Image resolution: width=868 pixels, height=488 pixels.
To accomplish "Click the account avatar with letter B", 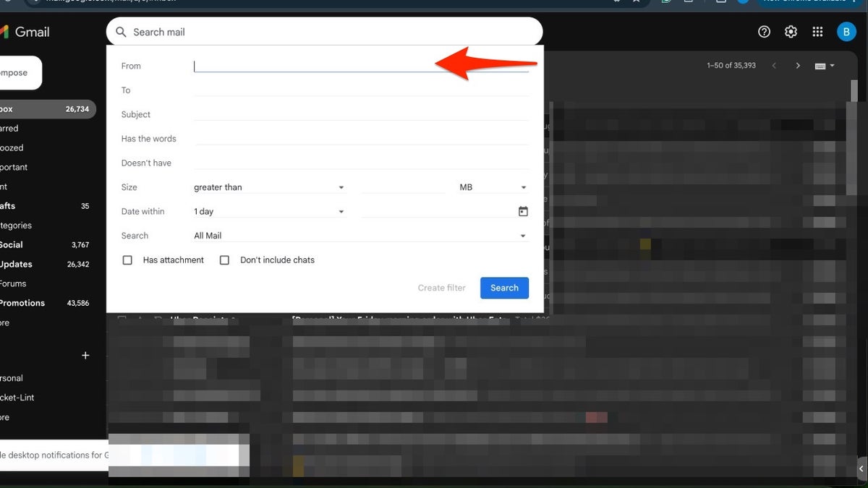I will click(846, 31).
